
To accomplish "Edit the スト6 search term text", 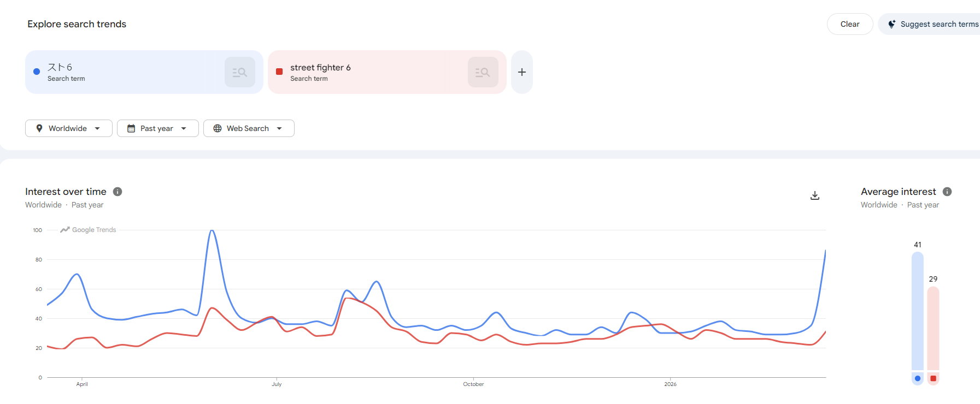I will [x=60, y=67].
